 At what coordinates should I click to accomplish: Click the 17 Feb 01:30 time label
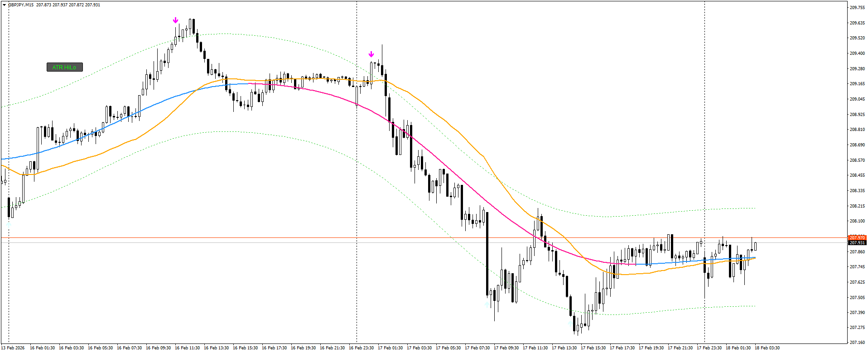[x=390, y=348]
